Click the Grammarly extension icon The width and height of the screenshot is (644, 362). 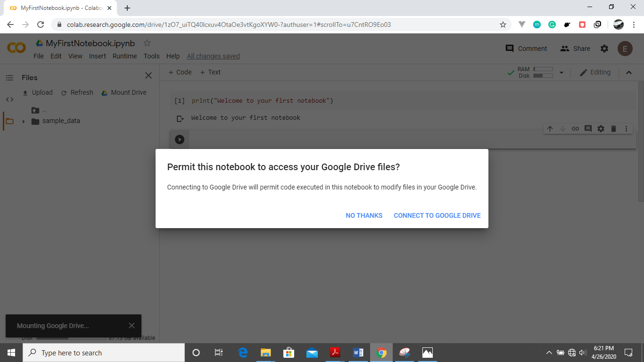click(552, 25)
